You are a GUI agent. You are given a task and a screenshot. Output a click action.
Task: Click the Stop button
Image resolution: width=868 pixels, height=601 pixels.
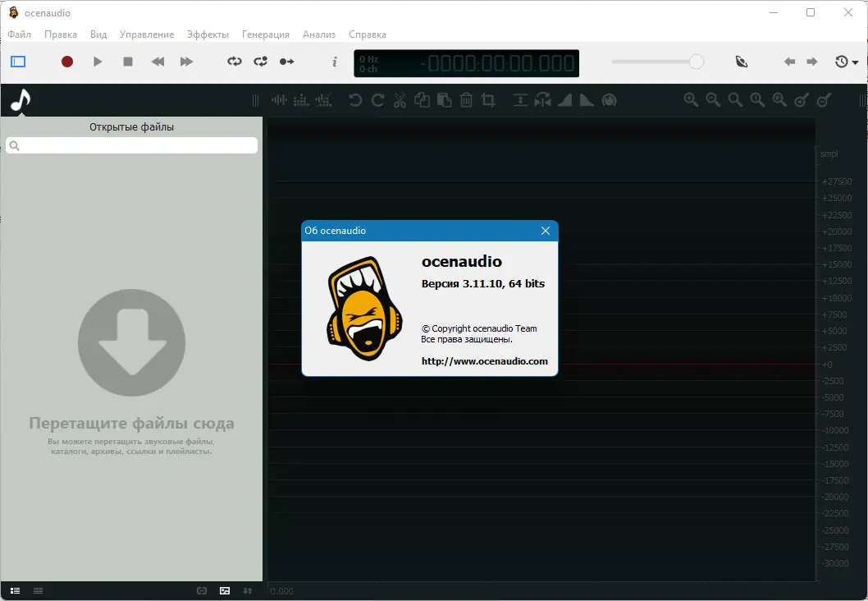[x=128, y=62]
